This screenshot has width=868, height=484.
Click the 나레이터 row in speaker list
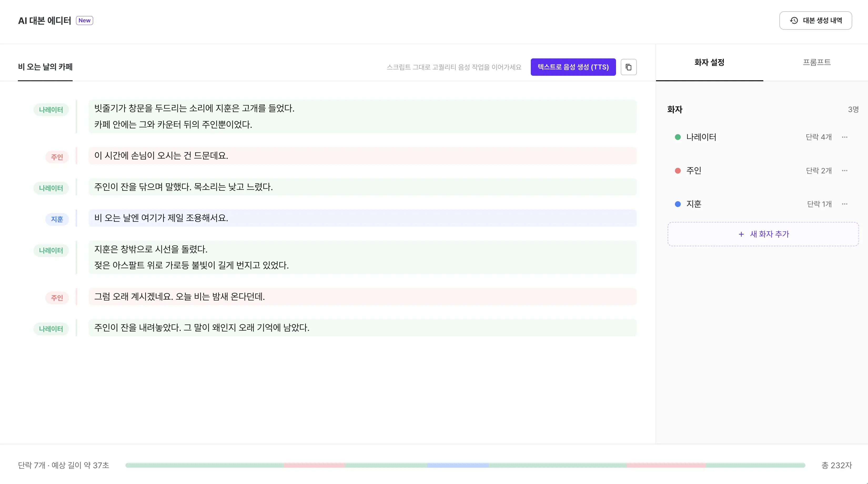click(x=763, y=137)
